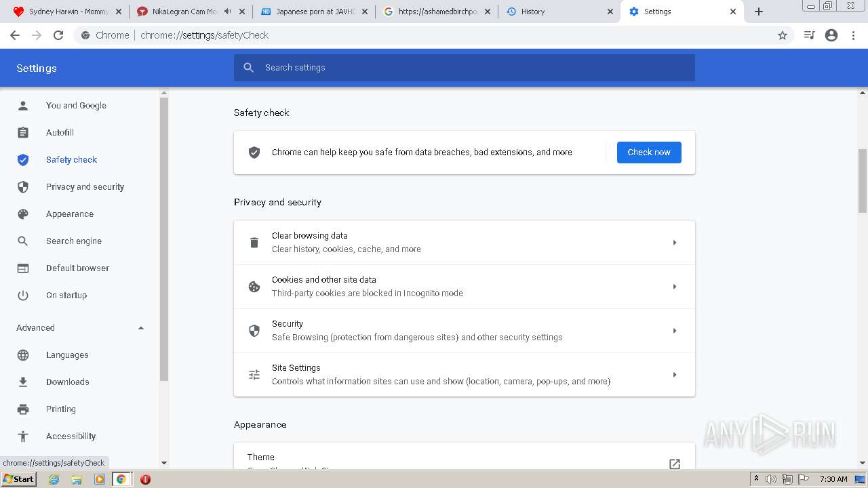Open the Start menu
Viewport: 868px width, 488px height.
(19, 479)
